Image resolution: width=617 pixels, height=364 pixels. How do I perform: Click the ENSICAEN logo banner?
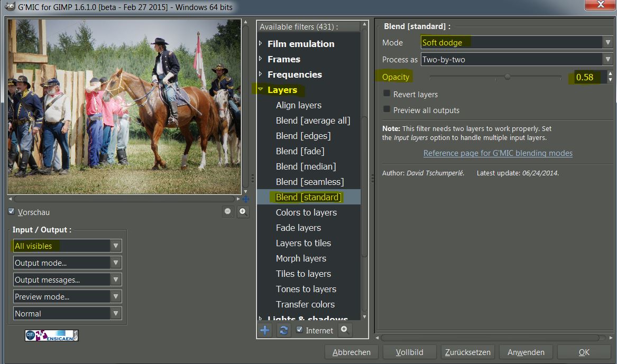(52, 335)
